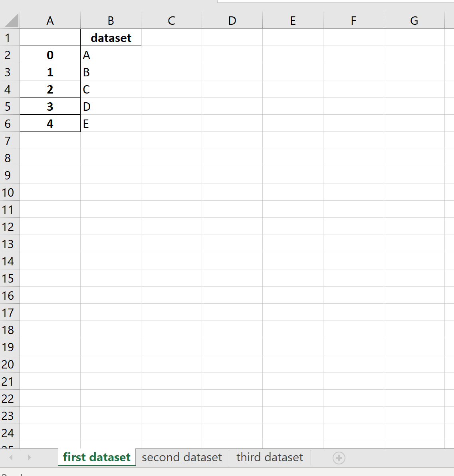Select the cell containing letter C
The width and height of the screenshot is (454, 476).
pyautogui.click(x=111, y=89)
